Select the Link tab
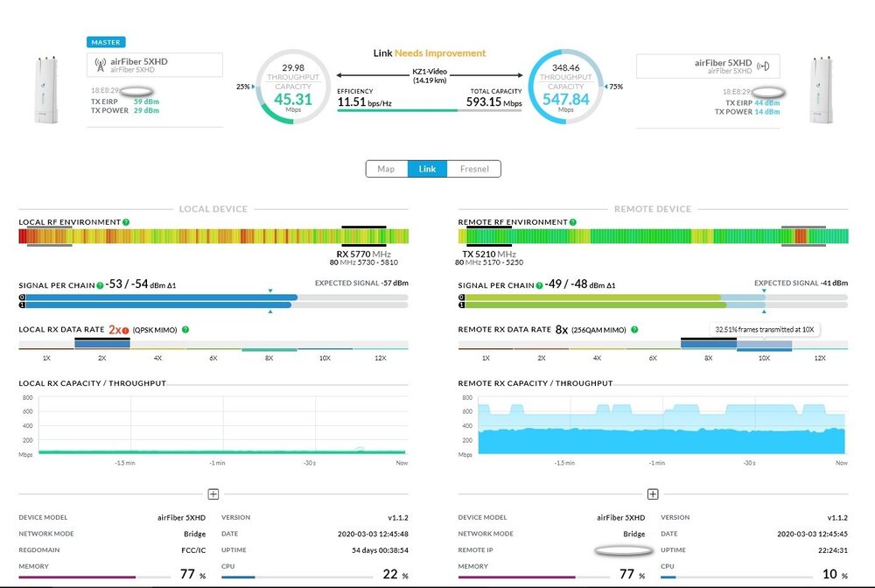 (427, 169)
